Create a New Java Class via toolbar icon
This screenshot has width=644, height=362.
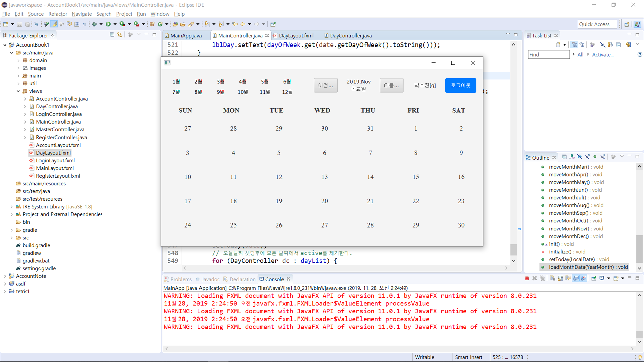(160, 24)
